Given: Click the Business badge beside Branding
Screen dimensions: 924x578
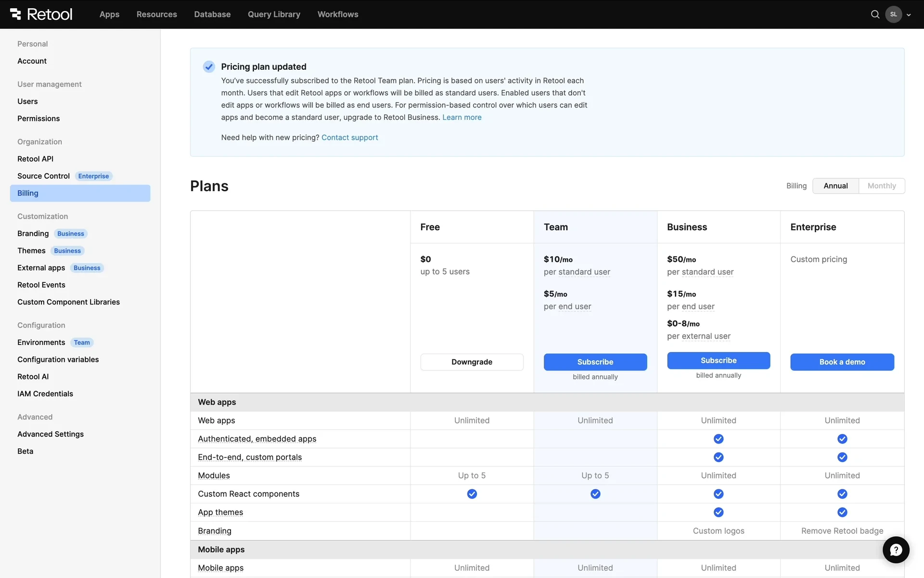Looking at the screenshot, I should click(x=71, y=234).
